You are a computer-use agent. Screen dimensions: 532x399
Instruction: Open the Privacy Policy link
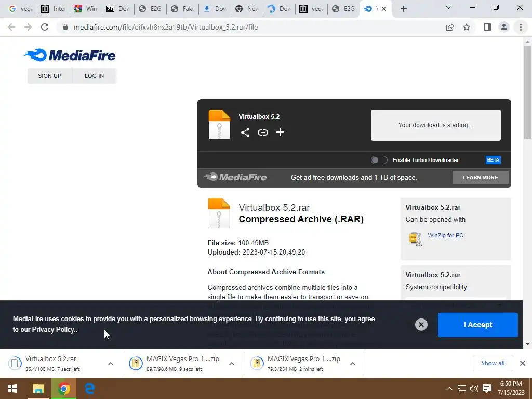[54, 329]
